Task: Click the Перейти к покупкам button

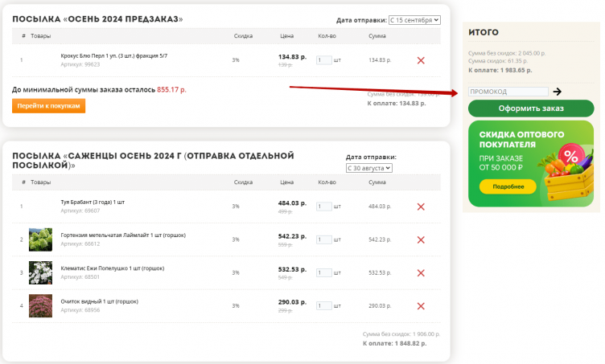Action: [x=48, y=106]
